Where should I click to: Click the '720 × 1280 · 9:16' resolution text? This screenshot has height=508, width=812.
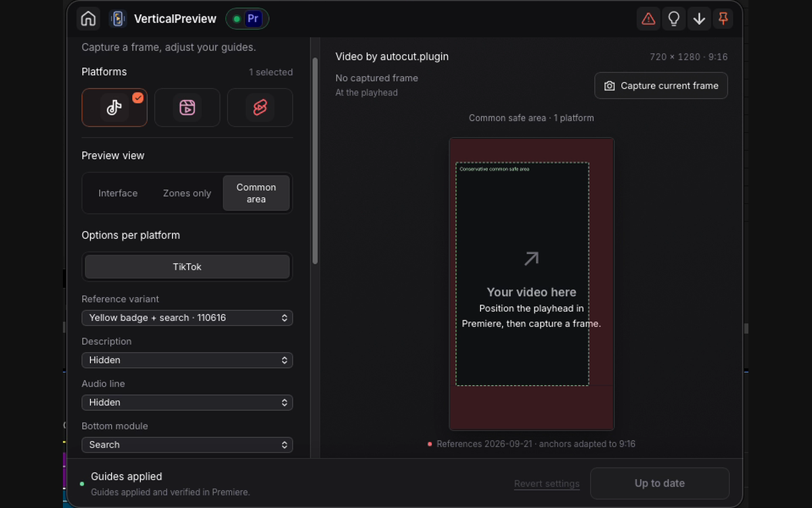[689, 57]
